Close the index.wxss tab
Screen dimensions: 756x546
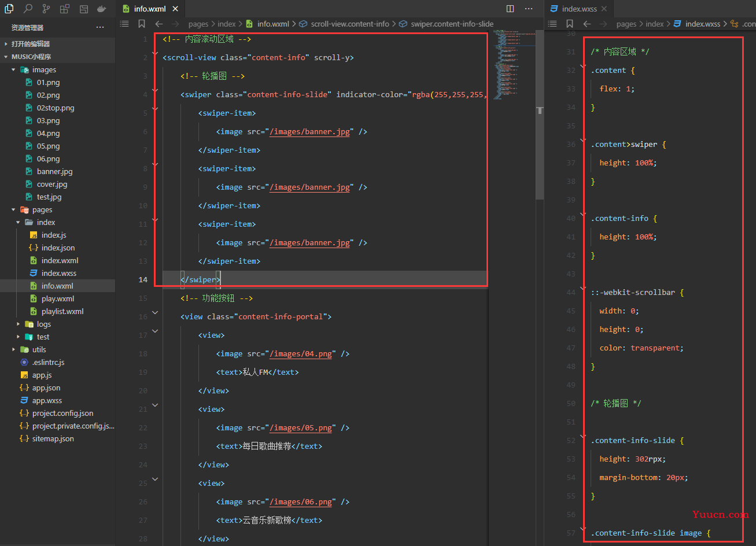coord(604,9)
